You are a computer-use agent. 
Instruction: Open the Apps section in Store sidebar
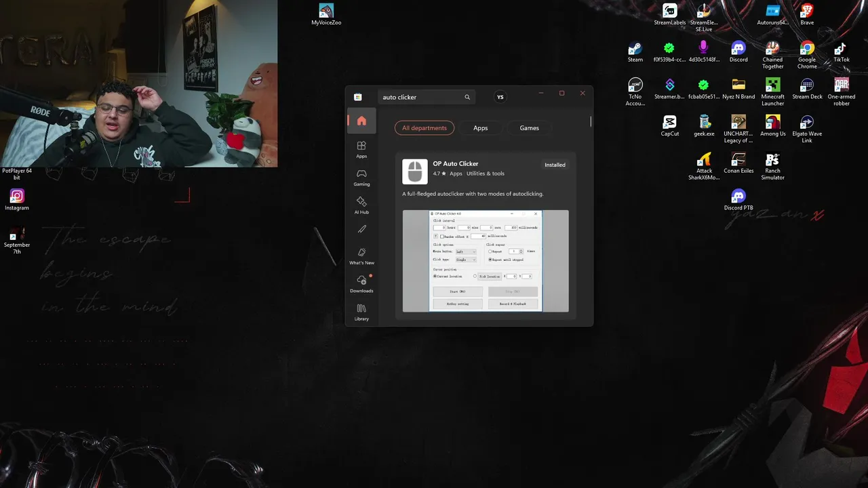tap(361, 149)
